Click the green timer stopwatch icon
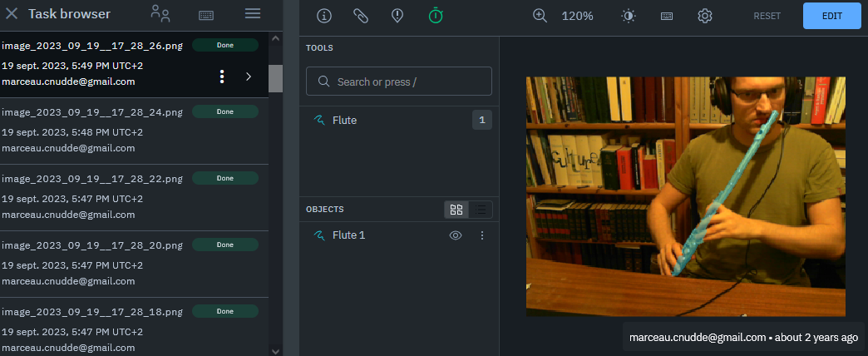 [436, 16]
